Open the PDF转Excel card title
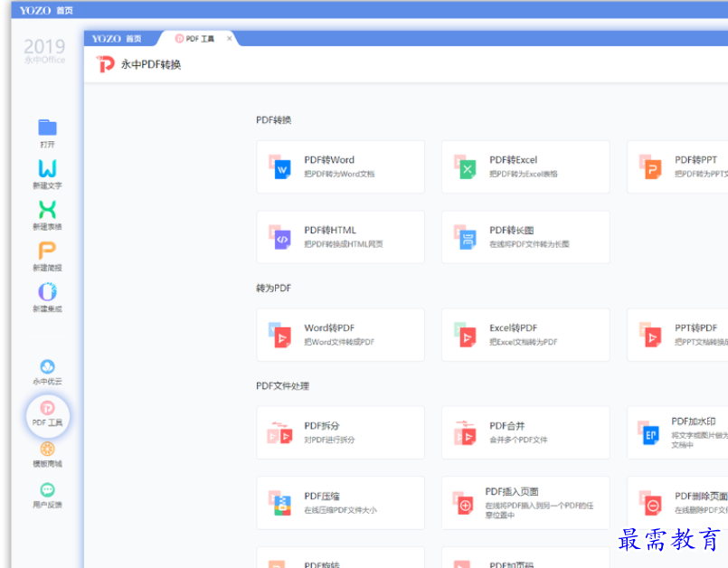 (514, 160)
